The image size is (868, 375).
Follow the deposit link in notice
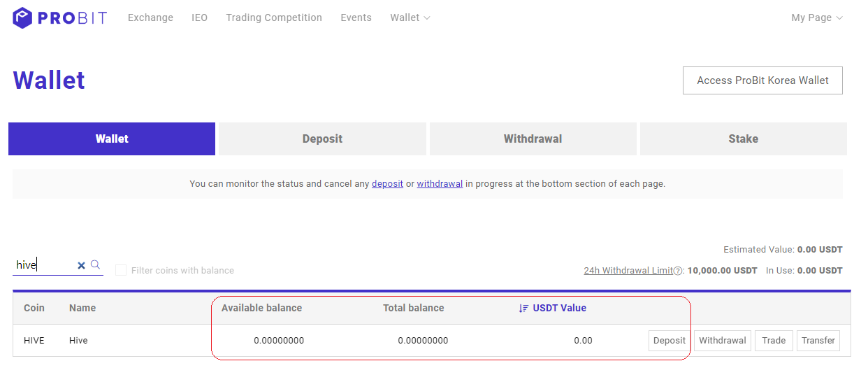pos(387,184)
